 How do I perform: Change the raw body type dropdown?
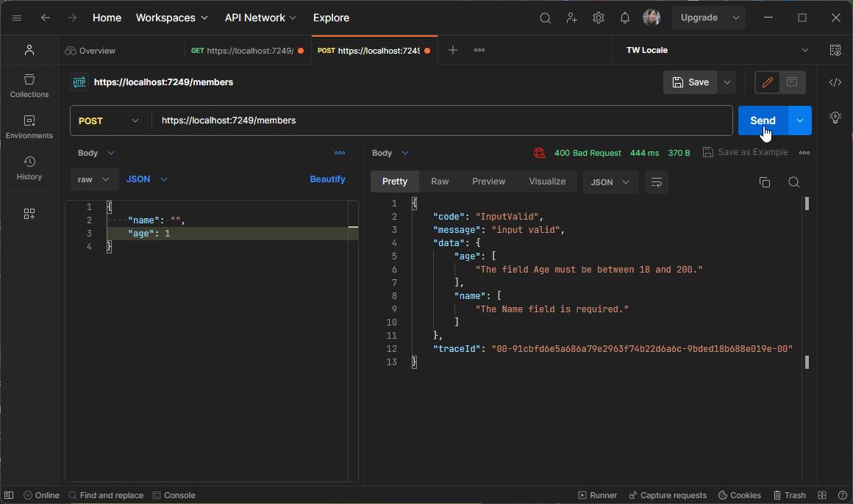tap(94, 179)
